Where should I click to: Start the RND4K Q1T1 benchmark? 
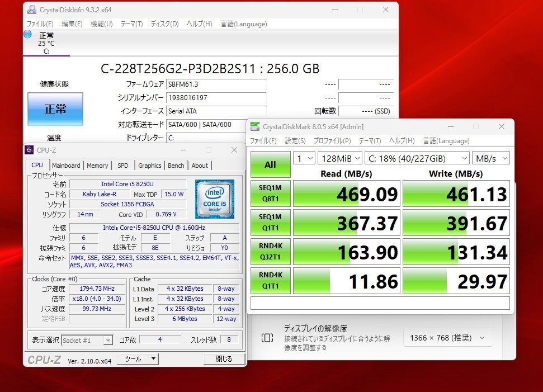270,280
